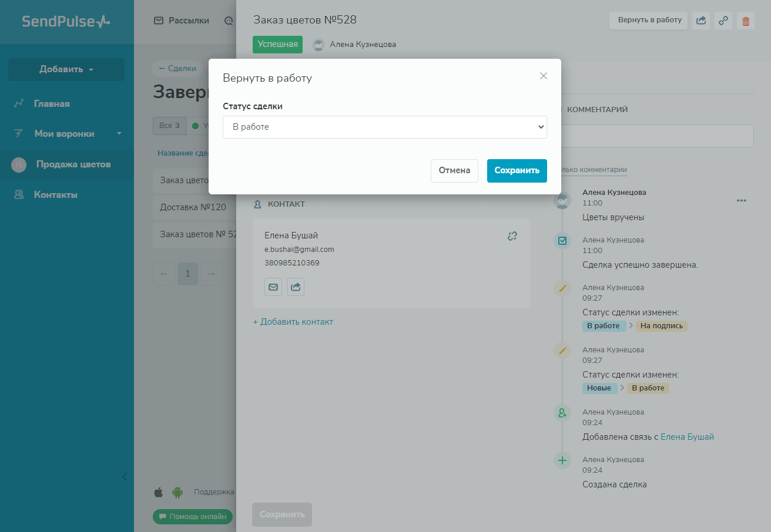Open Главная in the sidebar
Viewport: 771px width, 532px height.
(x=52, y=104)
